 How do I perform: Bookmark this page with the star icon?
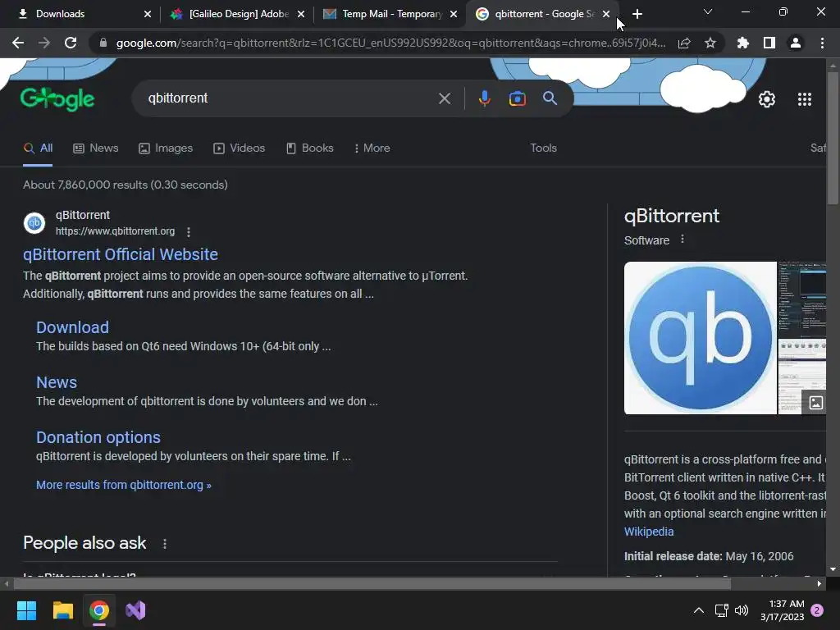710,43
